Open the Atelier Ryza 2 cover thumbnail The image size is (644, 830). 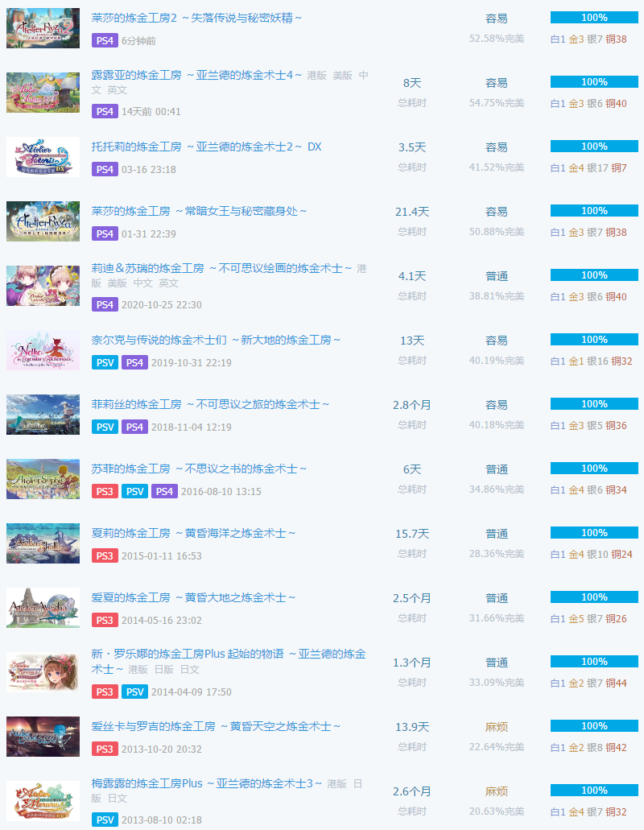43,28
